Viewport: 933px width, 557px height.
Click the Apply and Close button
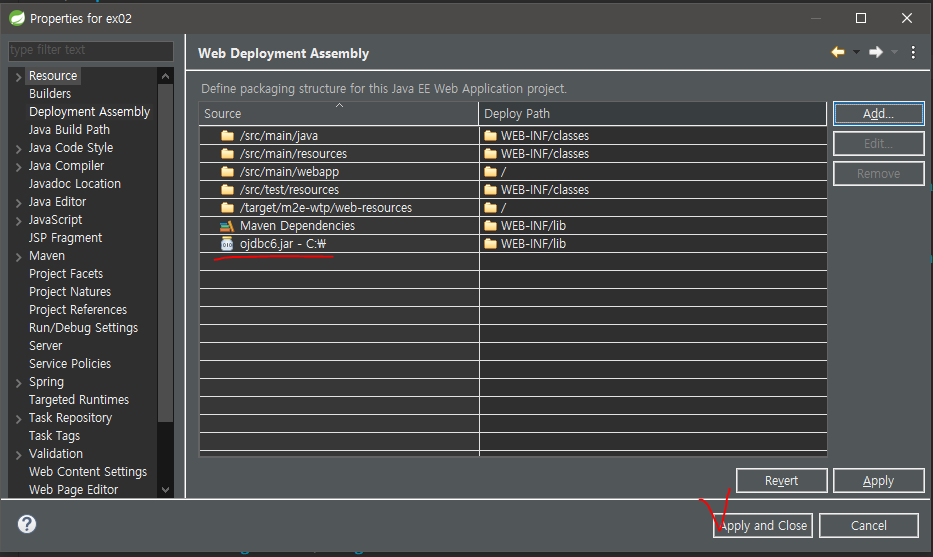pyautogui.click(x=763, y=525)
